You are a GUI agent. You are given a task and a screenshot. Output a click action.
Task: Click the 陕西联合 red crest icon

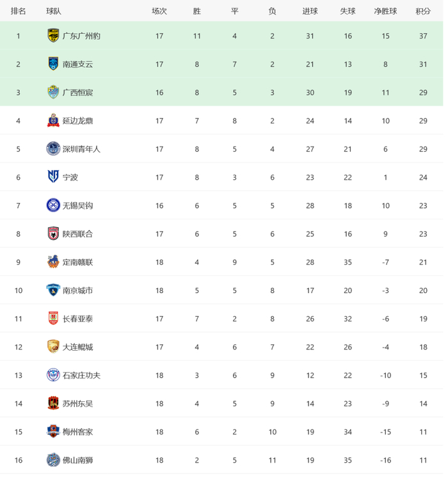click(53, 234)
